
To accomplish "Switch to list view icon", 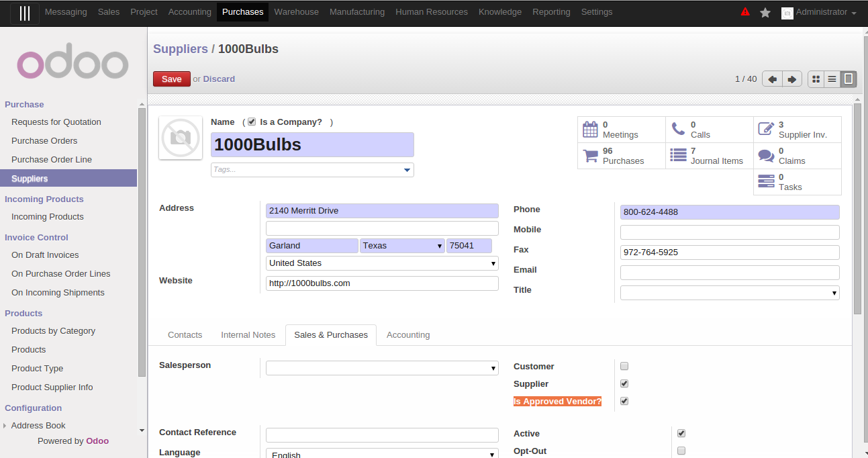I will [832, 79].
